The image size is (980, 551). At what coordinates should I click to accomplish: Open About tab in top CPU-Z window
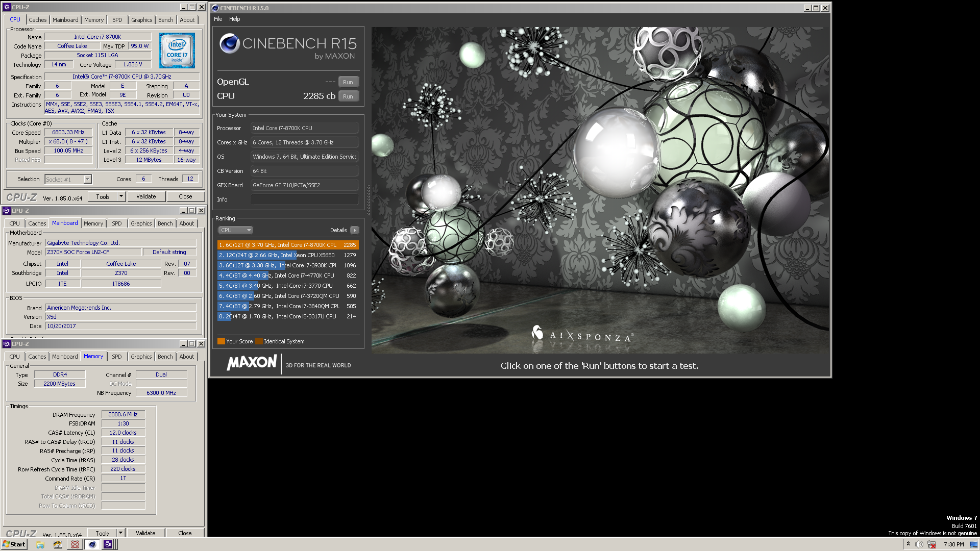click(x=187, y=20)
